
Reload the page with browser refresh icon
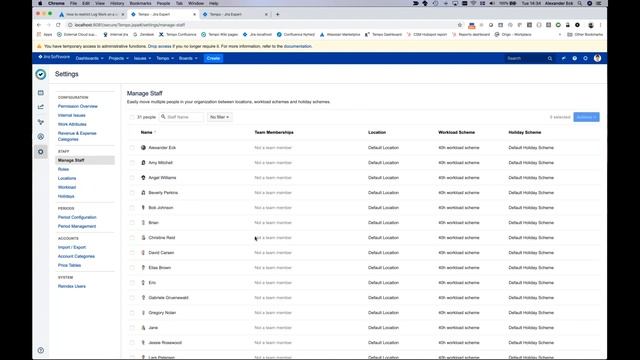point(58,25)
